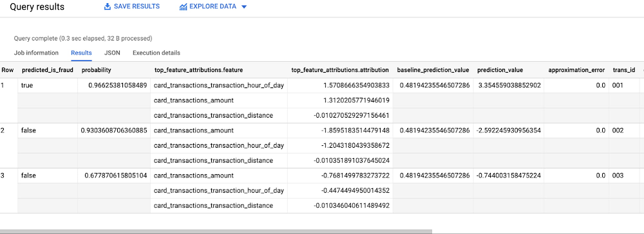Expand the Explore Data dropdown arrow

pos(243,7)
